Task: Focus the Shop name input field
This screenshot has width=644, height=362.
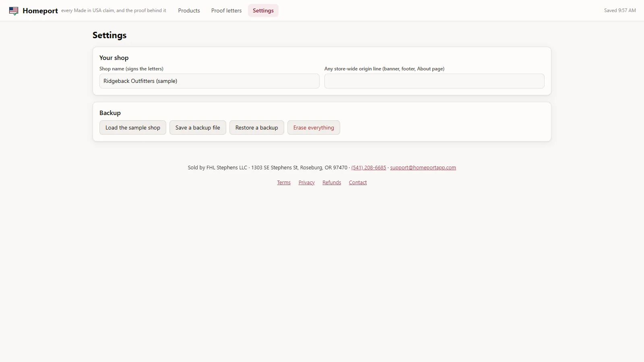Action: pyautogui.click(x=209, y=81)
